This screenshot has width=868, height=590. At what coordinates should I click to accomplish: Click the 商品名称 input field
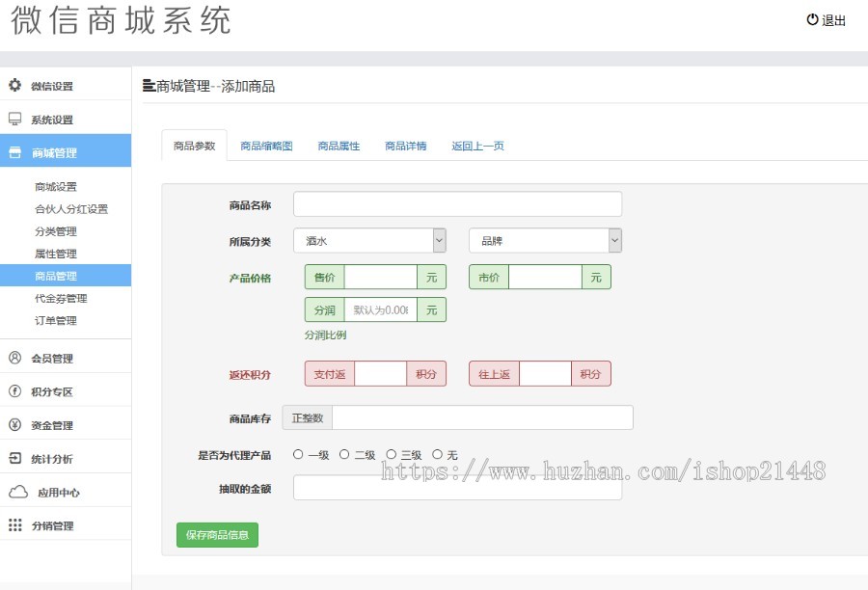click(458, 203)
